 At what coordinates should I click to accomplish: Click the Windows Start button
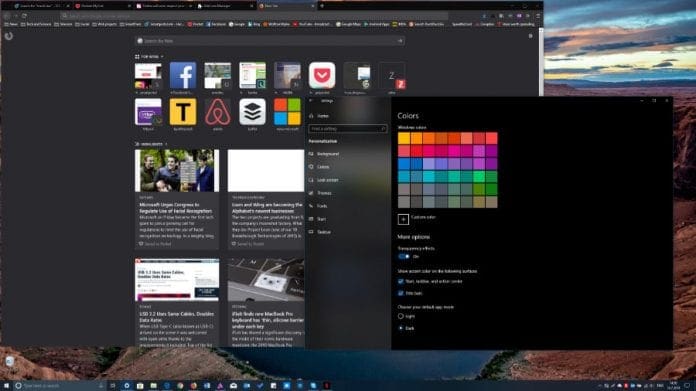6,386
